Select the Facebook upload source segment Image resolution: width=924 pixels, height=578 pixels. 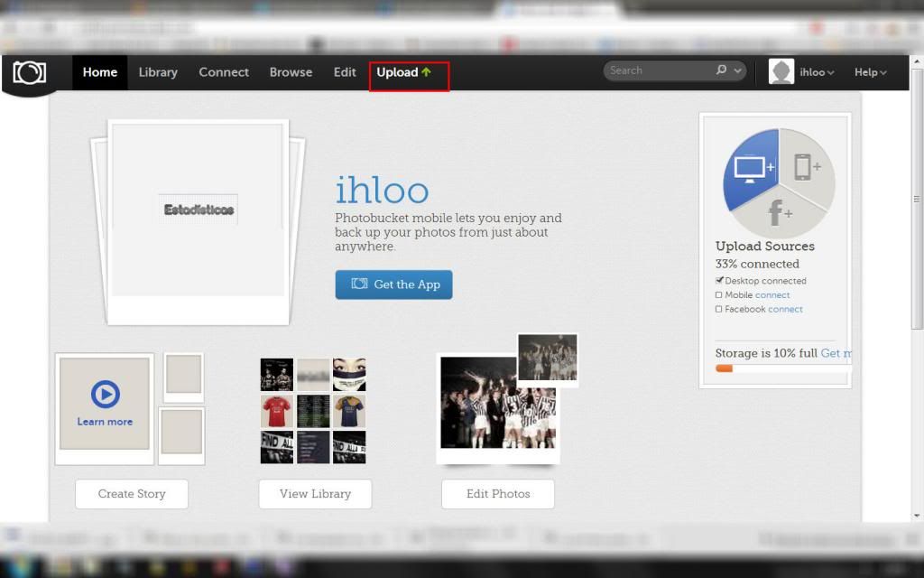[779, 213]
